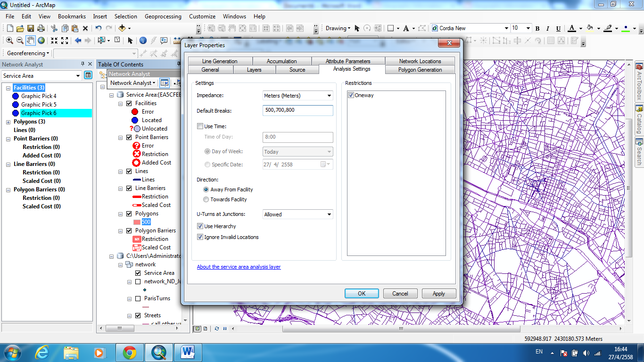Click the font color A swatch
The width and height of the screenshot is (644, 362).
point(572,28)
